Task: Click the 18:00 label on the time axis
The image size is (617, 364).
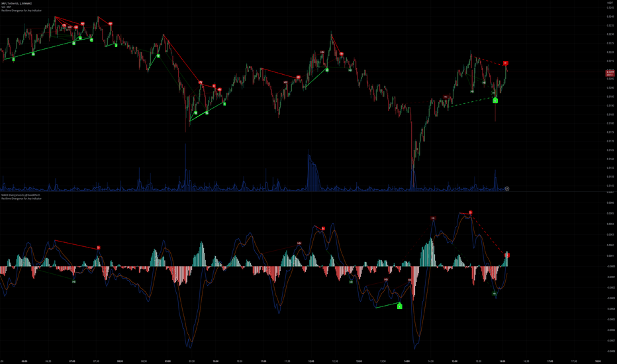Action: click(x=598, y=361)
